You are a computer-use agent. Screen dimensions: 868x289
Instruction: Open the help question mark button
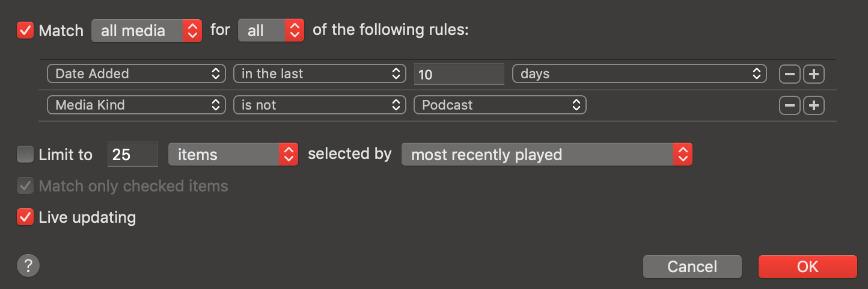[x=28, y=265]
